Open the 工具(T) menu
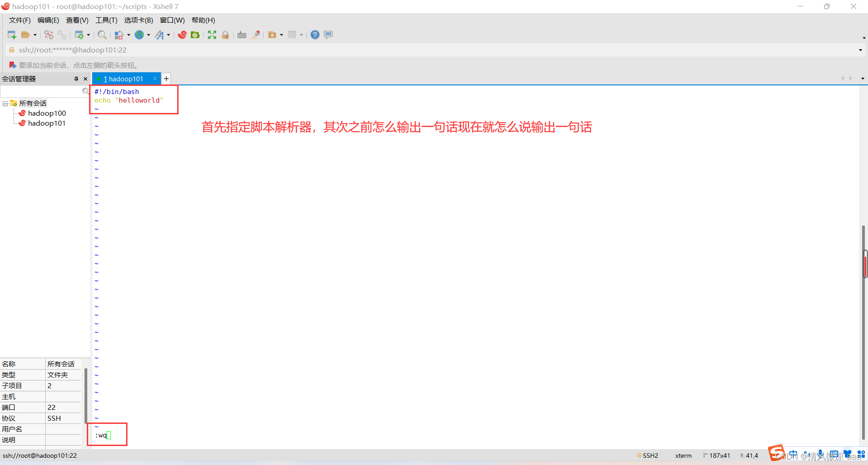 [106, 20]
